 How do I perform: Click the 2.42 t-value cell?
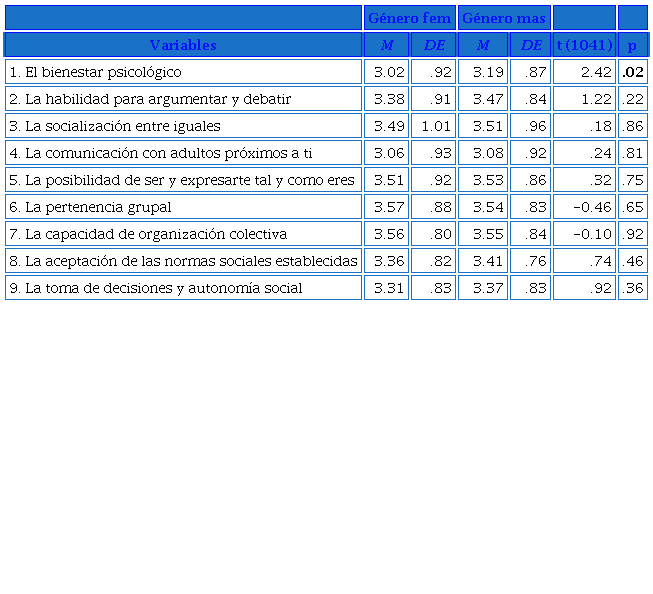(584, 72)
